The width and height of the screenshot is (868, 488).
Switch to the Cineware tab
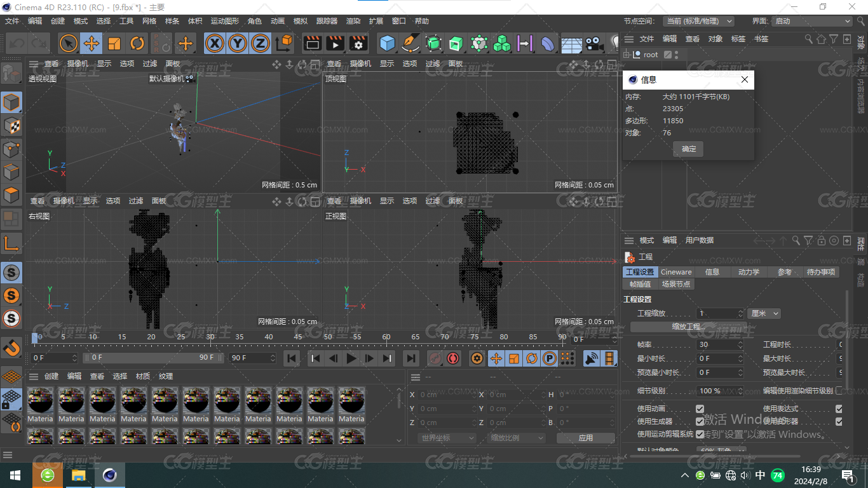coord(676,272)
